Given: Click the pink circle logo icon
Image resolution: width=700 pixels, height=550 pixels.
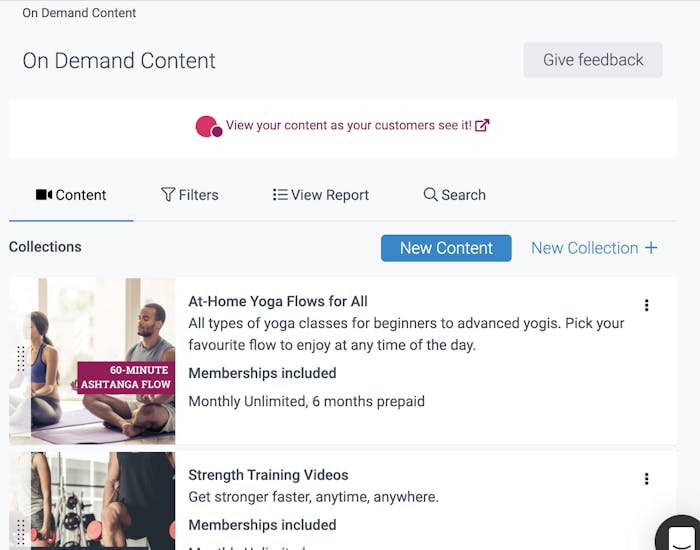Looking at the screenshot, I should (208, 127).
